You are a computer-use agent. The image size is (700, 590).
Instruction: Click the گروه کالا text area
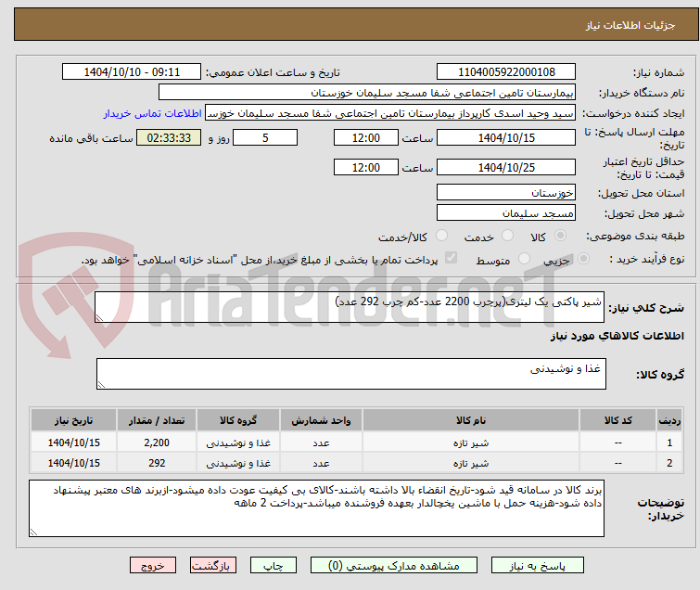coord(350,374)
